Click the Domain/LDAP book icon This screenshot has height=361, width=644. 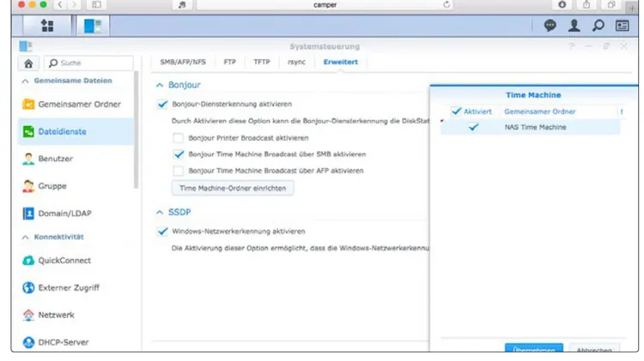coord(28,214)
